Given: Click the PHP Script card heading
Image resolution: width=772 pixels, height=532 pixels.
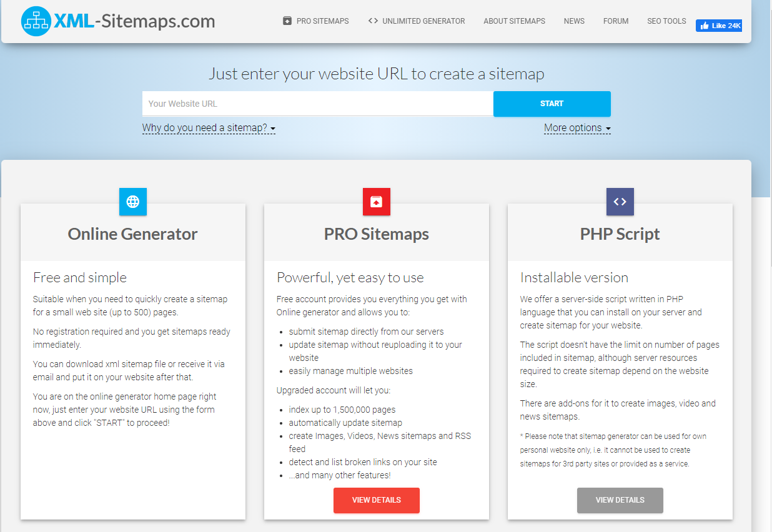Looking at the screenshot, I should [x=620, y=234].
